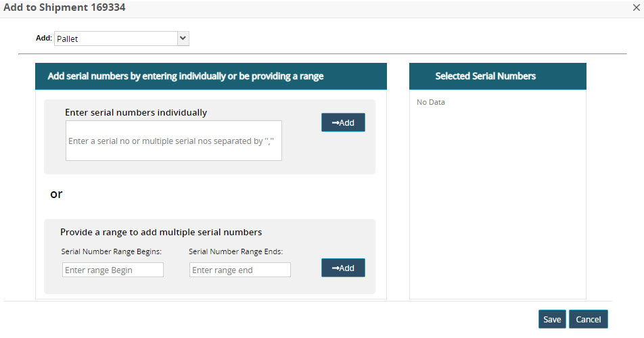
Task: Focus the individual serial numbers text box
Action: click(173, 141)
